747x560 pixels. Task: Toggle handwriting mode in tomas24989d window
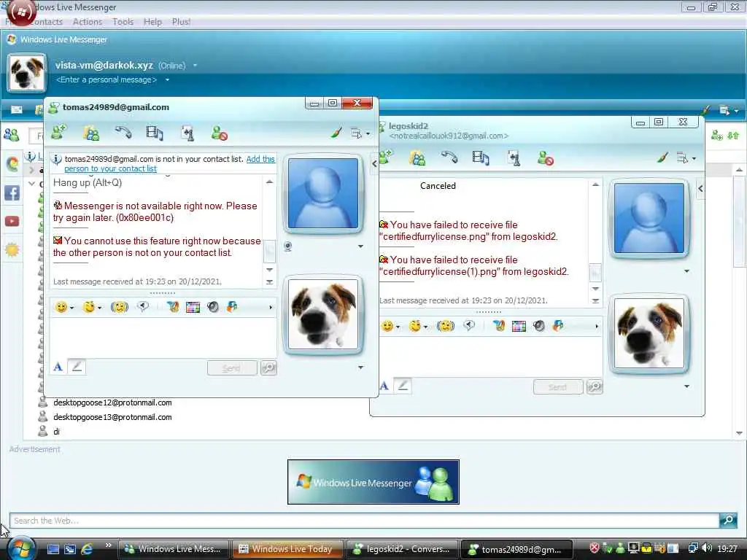77,367
